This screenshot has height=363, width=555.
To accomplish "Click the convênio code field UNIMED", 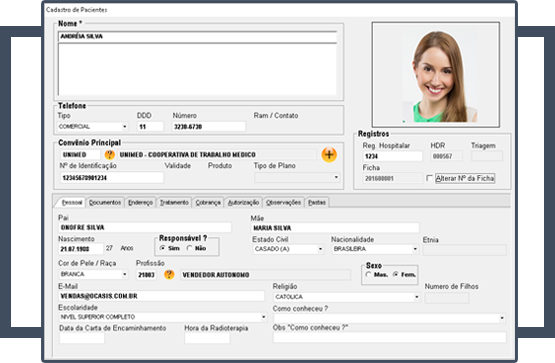I will (x=80, y=155).
